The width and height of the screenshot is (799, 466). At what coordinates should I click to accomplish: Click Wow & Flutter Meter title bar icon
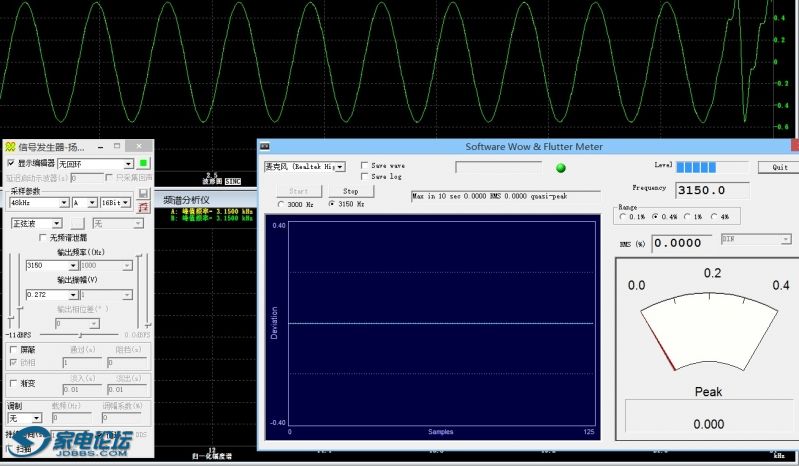pyautogui.click(x=264, y=147)
